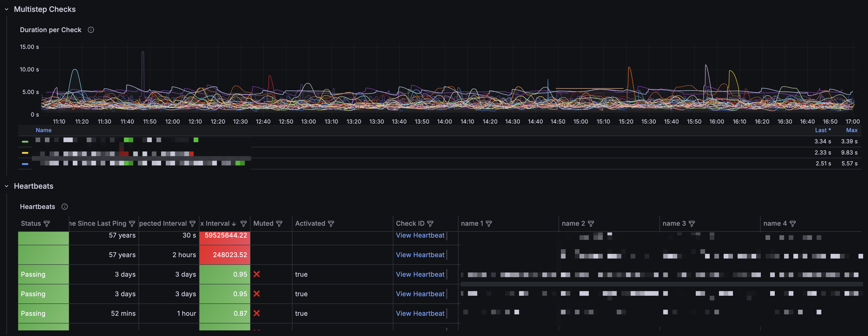Sort legend by the Max header
868x336 pixels.
852,130
